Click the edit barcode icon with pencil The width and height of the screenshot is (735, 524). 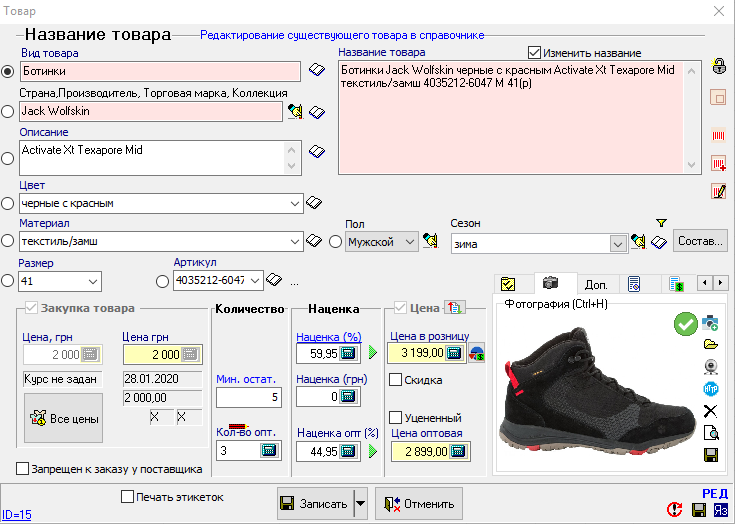pos(719,191)
